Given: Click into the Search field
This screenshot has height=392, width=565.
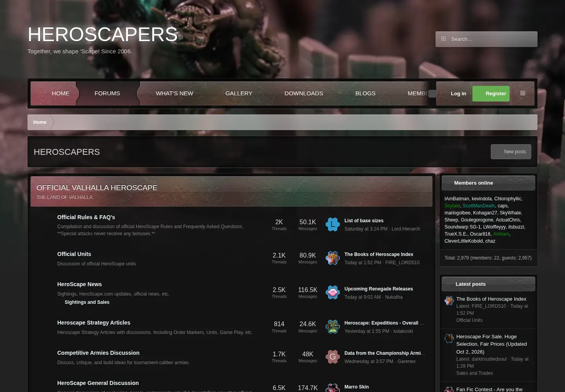Looking at the screenshot, I should point(487,39).
